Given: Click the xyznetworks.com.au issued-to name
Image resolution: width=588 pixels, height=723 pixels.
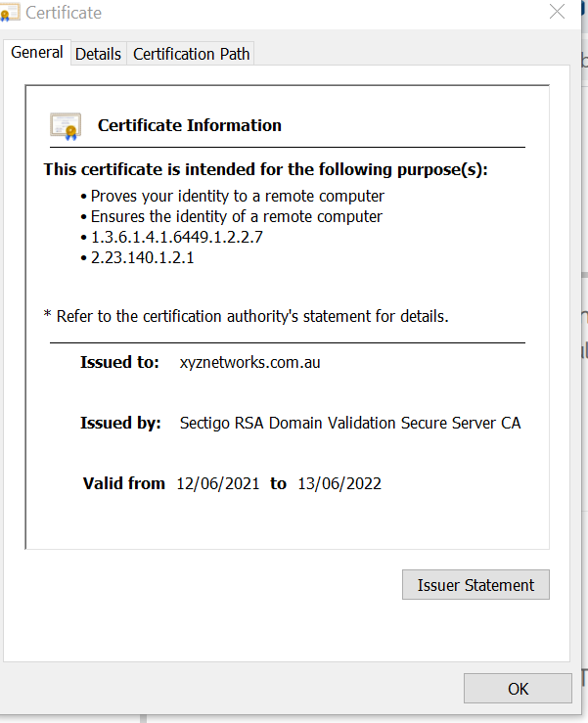Looking at the screenshot, I should coord(250,362).
